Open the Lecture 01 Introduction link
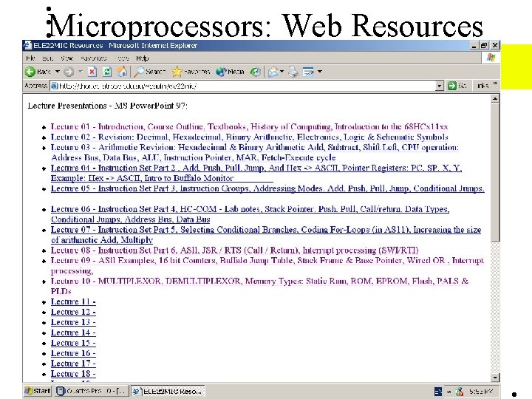 250,126
